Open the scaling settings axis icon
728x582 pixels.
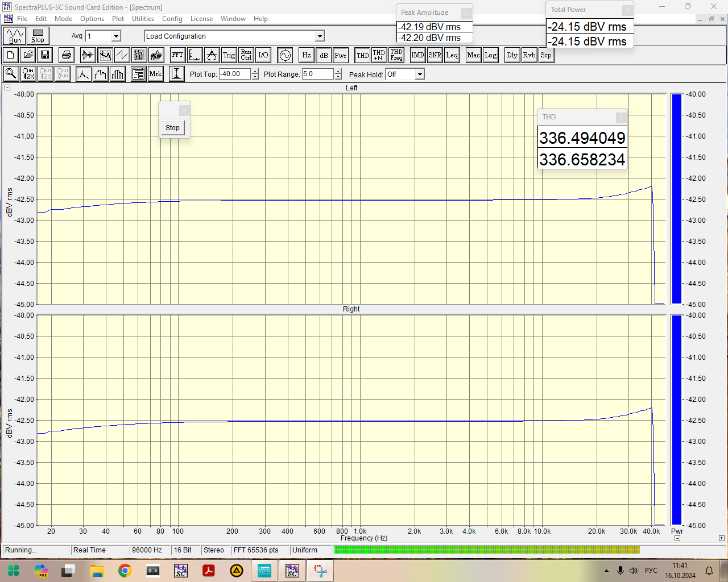[x=195, y=55]
